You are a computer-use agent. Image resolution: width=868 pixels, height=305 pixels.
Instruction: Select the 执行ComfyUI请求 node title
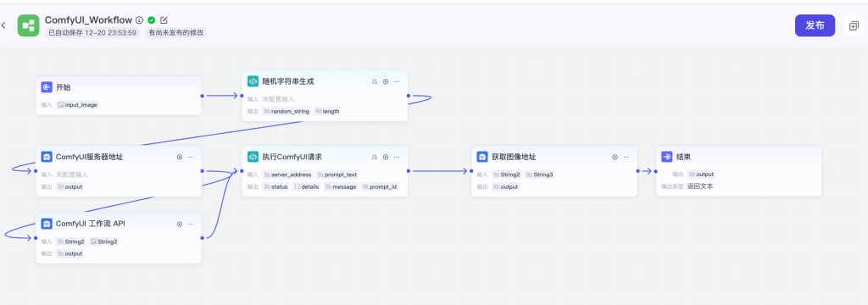(x=292, y=157)
